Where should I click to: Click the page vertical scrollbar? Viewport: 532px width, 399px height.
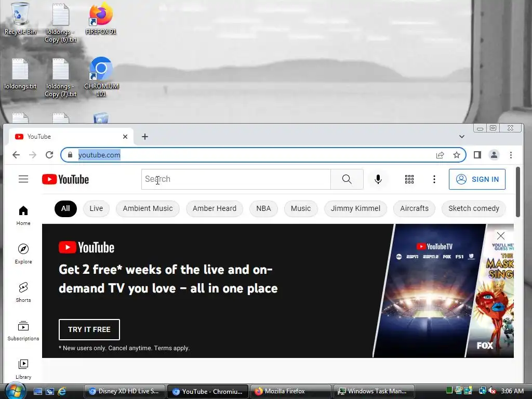(x=518, y=192)
